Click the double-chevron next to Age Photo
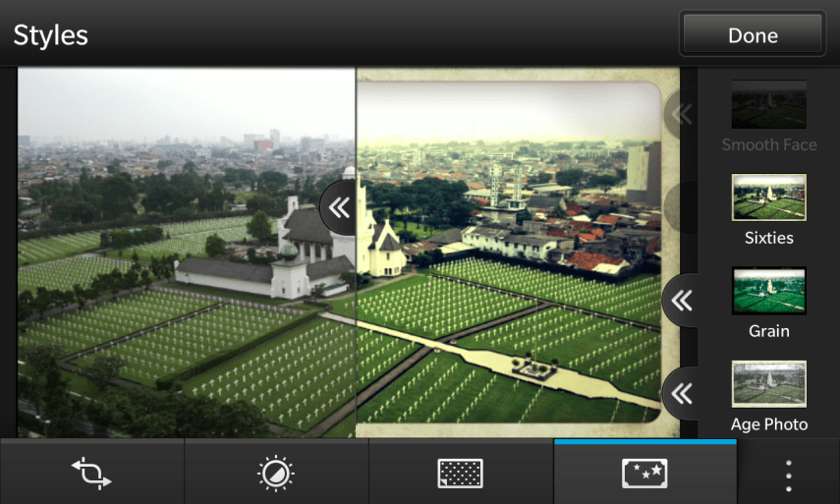This screenshot has width=840, height=504. click(681, 394)
